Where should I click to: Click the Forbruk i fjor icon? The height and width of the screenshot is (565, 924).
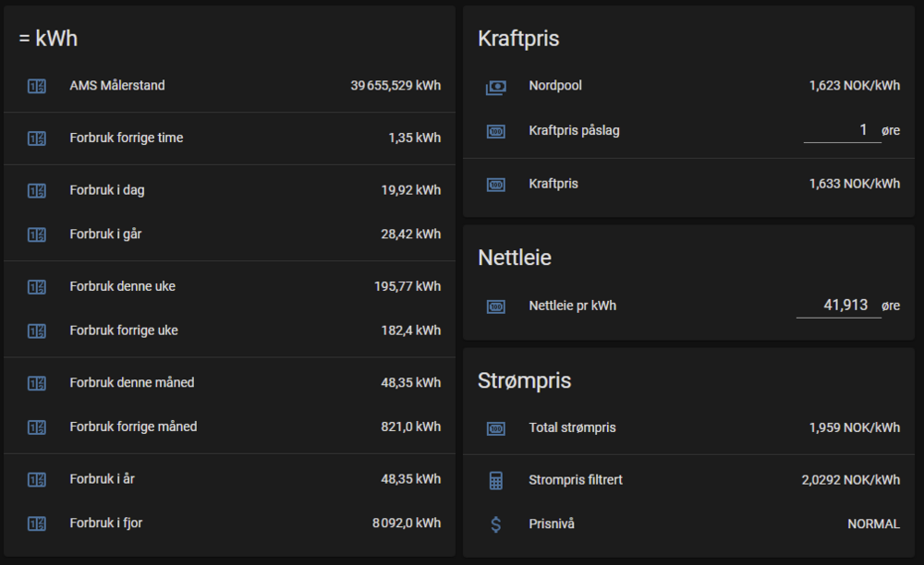point(36,523)
